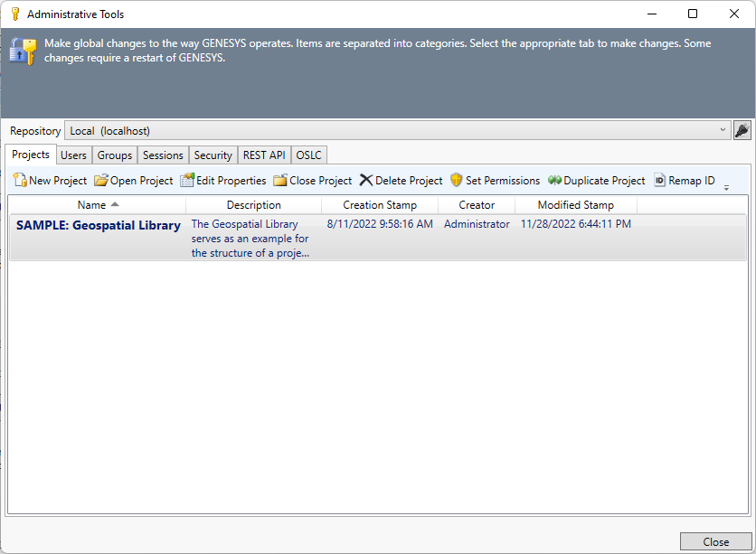
Task: Select the REST API tab
Action: point(264,155)
